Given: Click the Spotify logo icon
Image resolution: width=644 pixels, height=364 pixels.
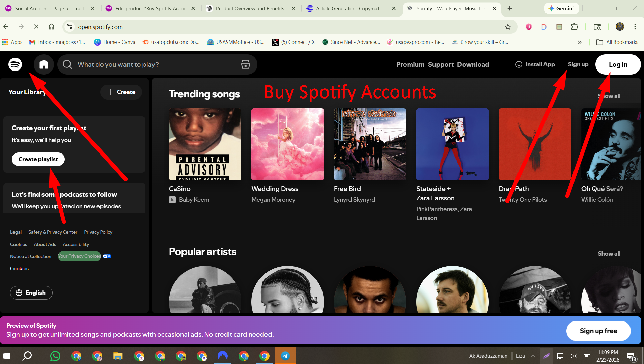Looking at the screenshot, I should 15,64.
